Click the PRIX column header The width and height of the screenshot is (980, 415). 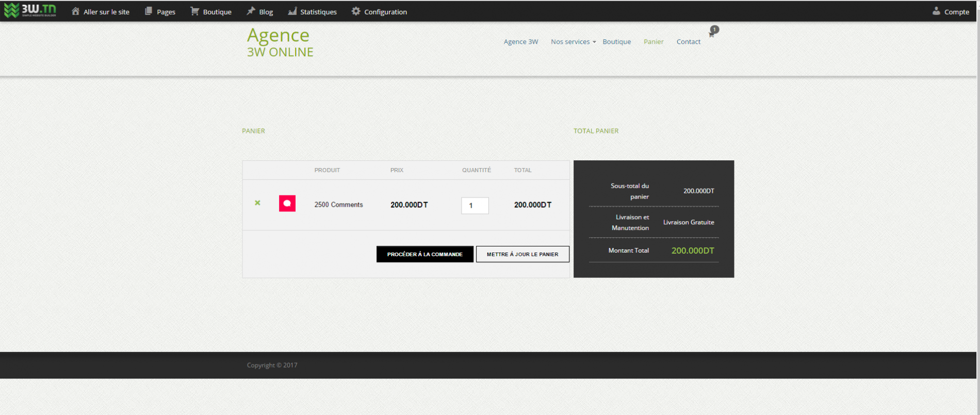[397, 170]
